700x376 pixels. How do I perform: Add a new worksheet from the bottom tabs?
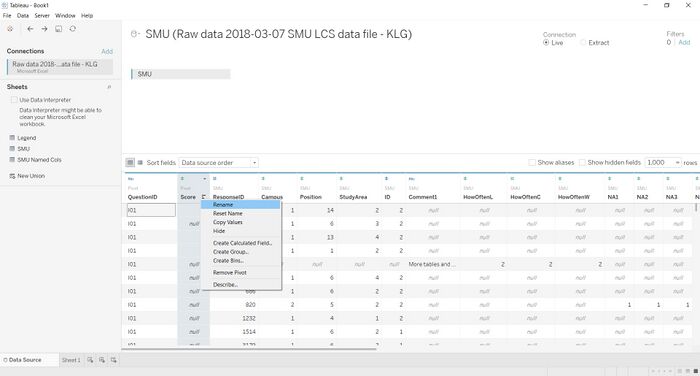[x=90, y=360]
